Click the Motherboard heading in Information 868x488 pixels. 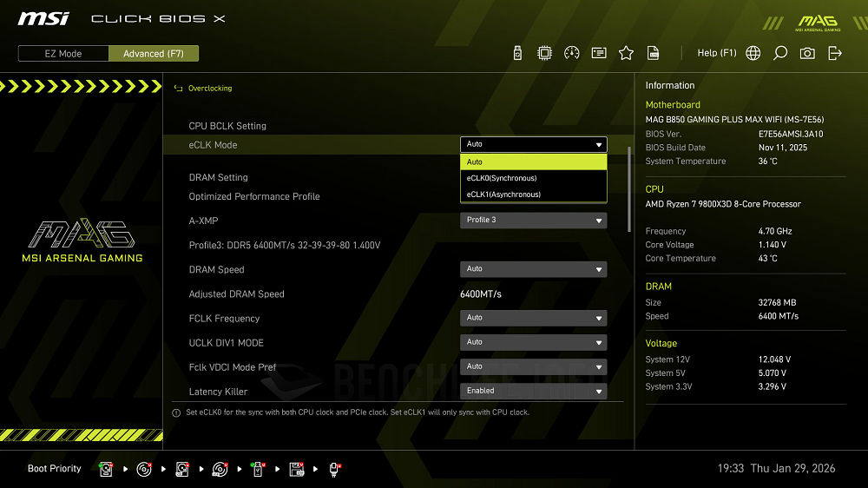pyautogui.click(x=673, y=105)
